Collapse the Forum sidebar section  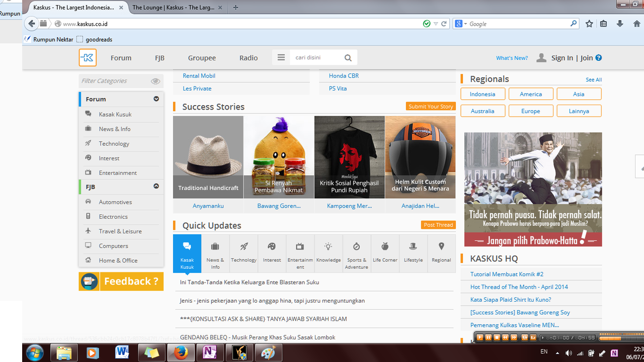[156, 99]
